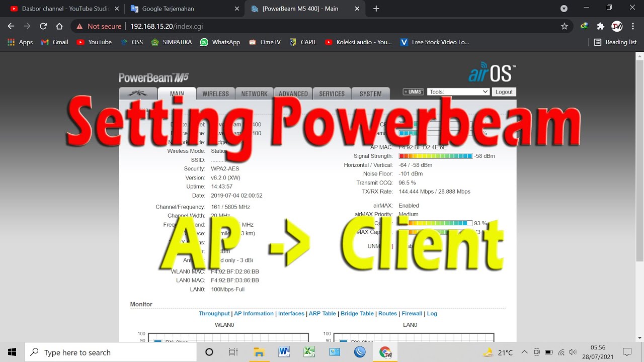Open the Ubiquiti logo tab in airOS
Viewport: 644px width, 362px height.
[x=137, y=94]
